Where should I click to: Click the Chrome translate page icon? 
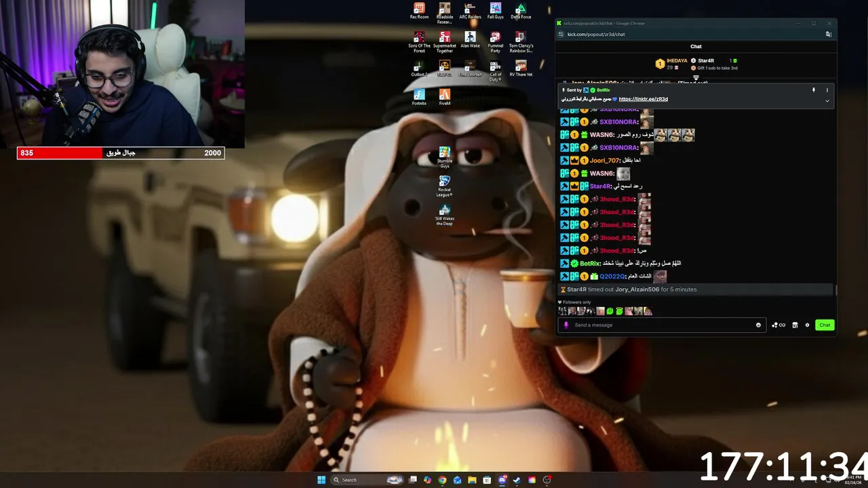click(x=829, y=34)
